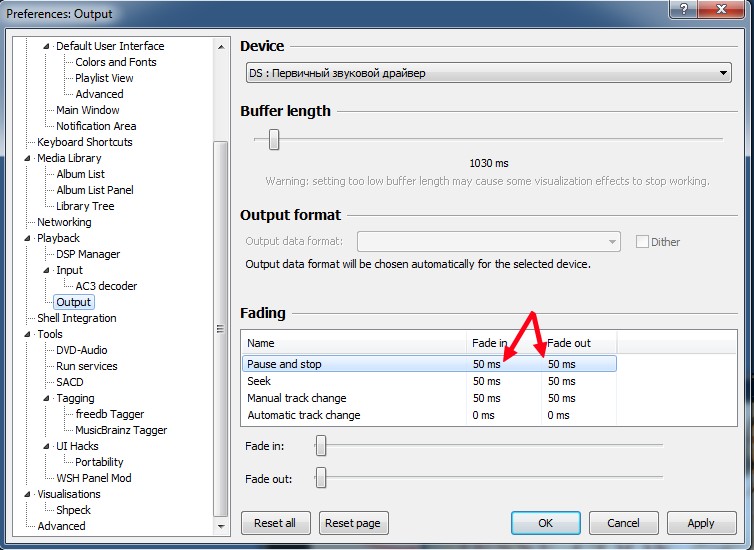The height and width of the screenshot is (550, 754).
Task: Click the Fade in column header
Action: tap(503, 343)
